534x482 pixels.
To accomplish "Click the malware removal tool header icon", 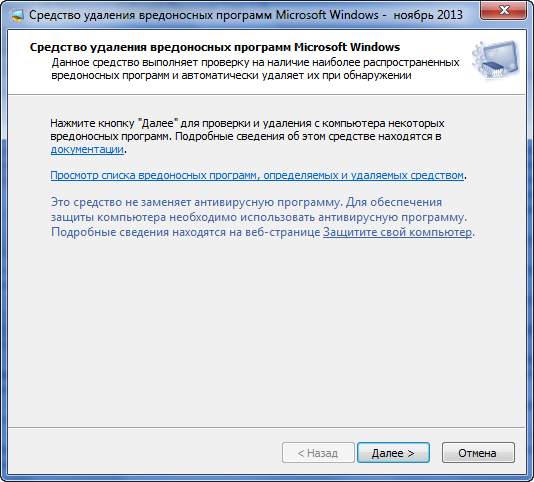I will tap(496, 60).
